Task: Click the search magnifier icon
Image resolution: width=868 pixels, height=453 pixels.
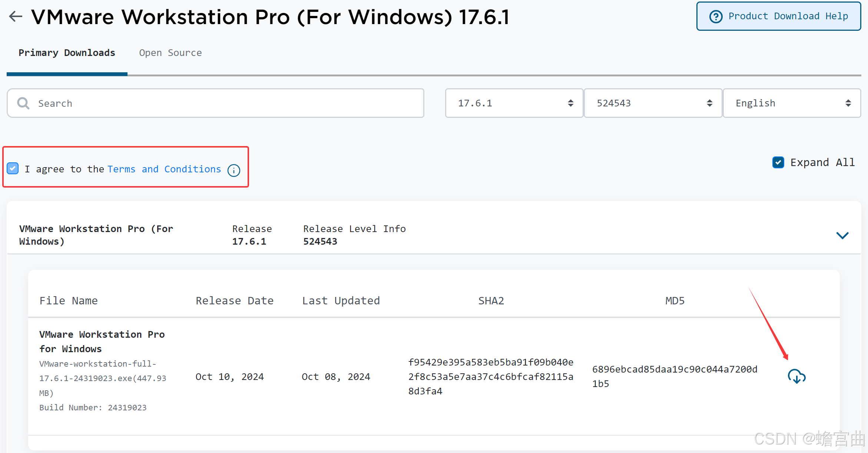Action: (x=23, y=103)
